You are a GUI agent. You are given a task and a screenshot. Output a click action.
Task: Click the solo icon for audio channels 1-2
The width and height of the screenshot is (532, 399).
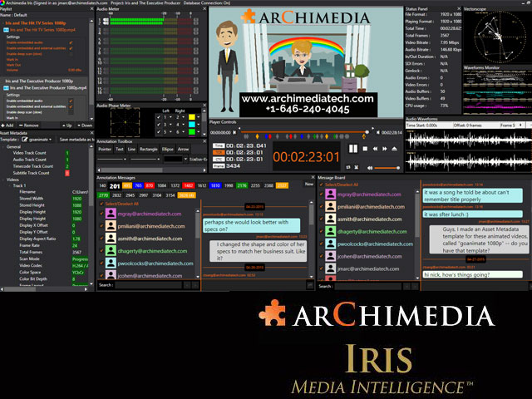coord(106,22)
